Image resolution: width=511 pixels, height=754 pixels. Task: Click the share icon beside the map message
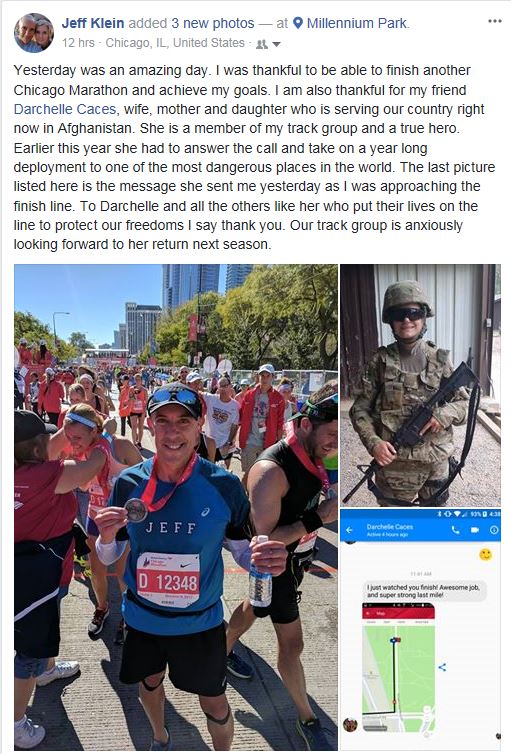pos(442,667)
